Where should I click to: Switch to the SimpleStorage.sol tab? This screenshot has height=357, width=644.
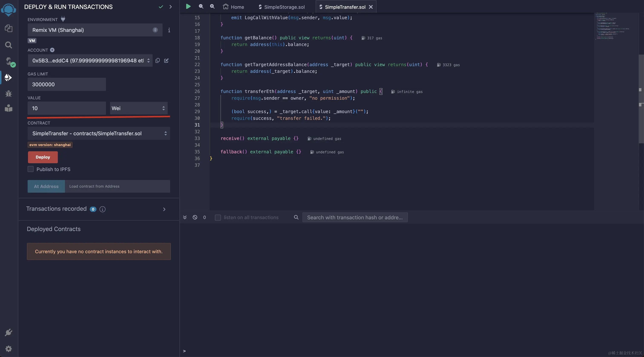[x=282, y=7]
